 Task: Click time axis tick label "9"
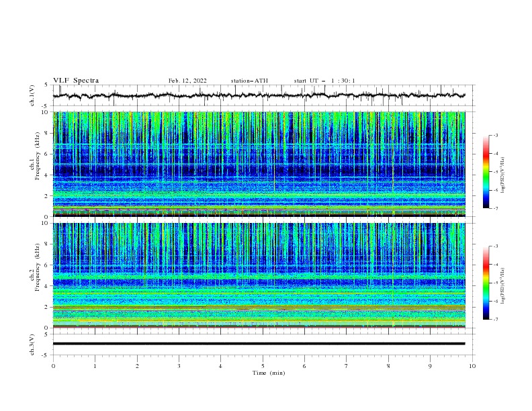tap(430, 366)
